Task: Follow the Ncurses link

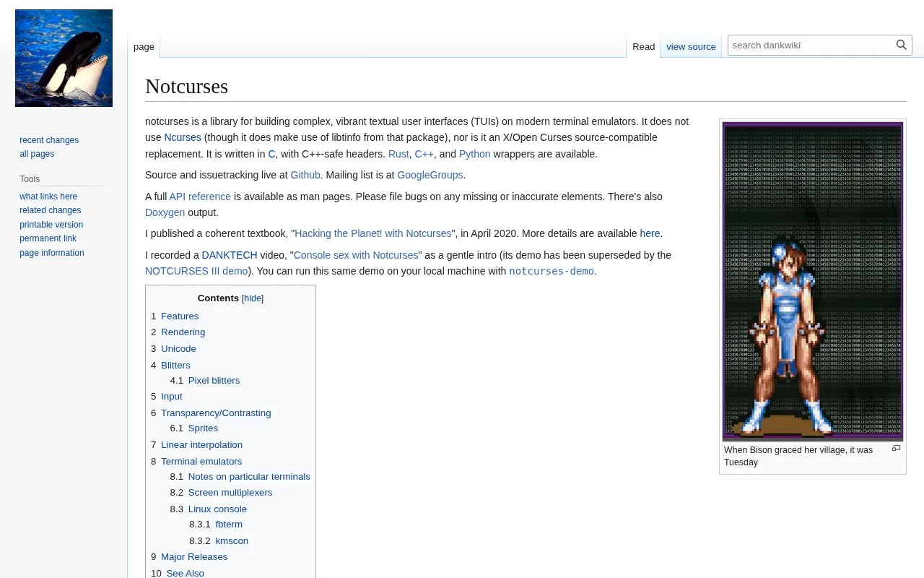Action: (183, 137)
